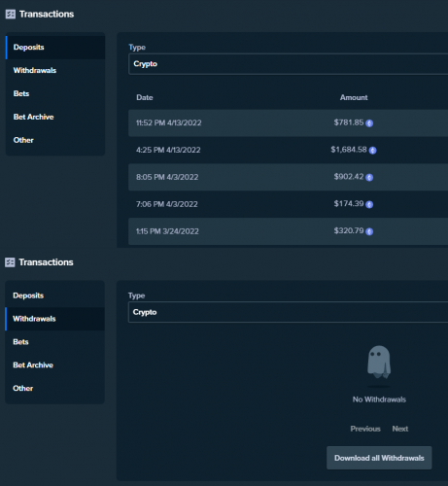Open the Type dropdown in the Withdrawals panel
This screenshot has height=486, width=448.
pos(289,312)
